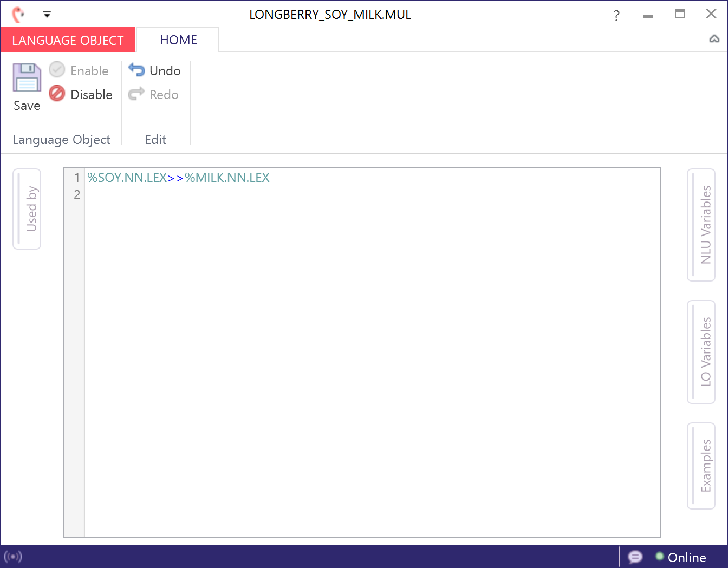Open help with the question mark
The image size is (728, 568).
616,15
